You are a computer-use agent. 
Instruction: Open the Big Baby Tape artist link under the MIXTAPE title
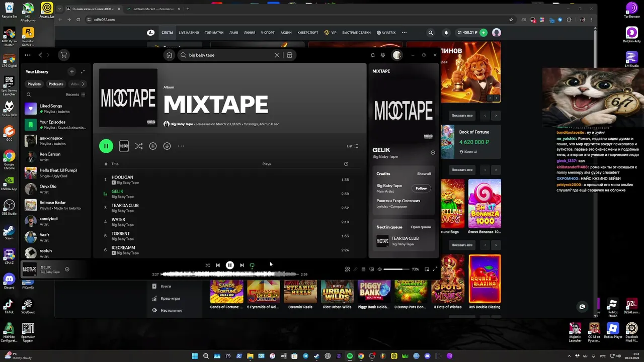click(182, 124)
